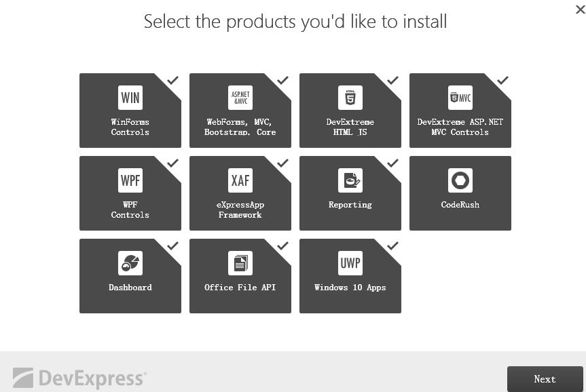
Task: Click the WIN icon on WinForms Controls
Action: [130, 98]
